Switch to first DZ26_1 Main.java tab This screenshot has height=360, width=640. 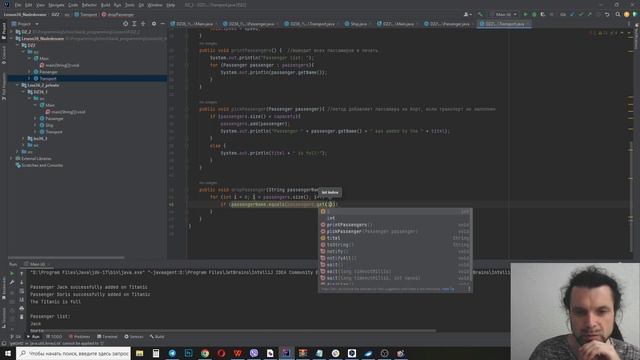coord(192,24)
